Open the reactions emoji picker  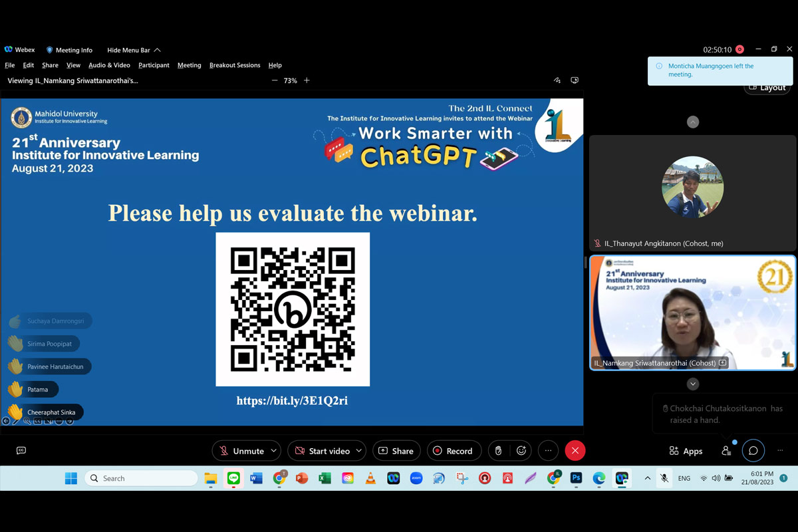tap(521, 451)
